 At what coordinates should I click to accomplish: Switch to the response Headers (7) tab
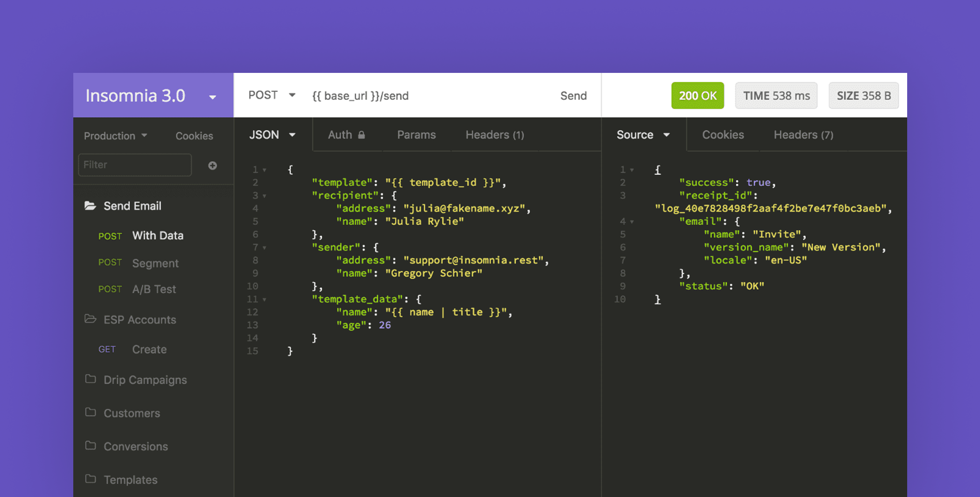(x=803, y=135)
